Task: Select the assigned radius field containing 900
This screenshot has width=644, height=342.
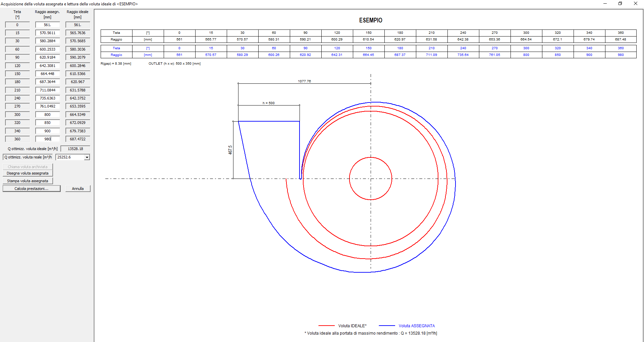Action: 47,131
